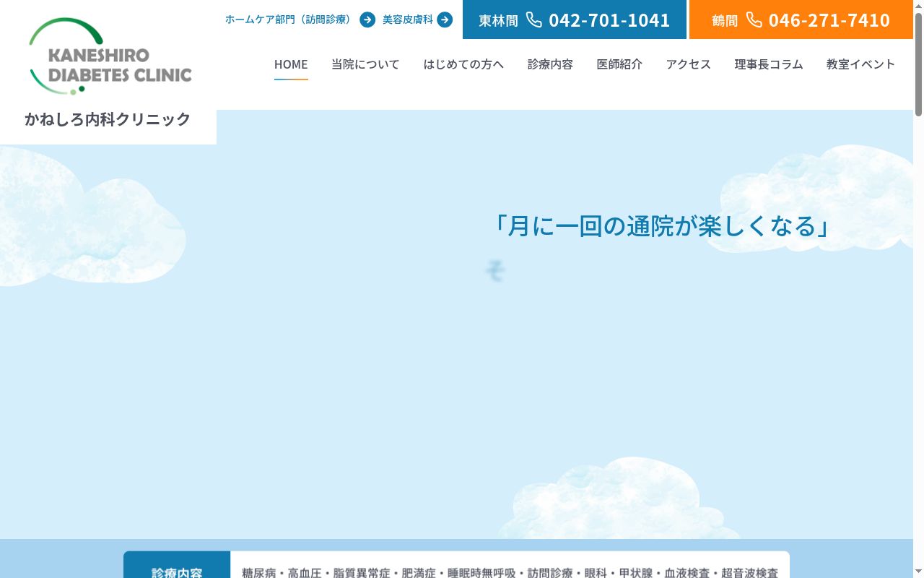Click the phone icon in the 東林間 button
This screenshot has width=924, height=578.
534,20
